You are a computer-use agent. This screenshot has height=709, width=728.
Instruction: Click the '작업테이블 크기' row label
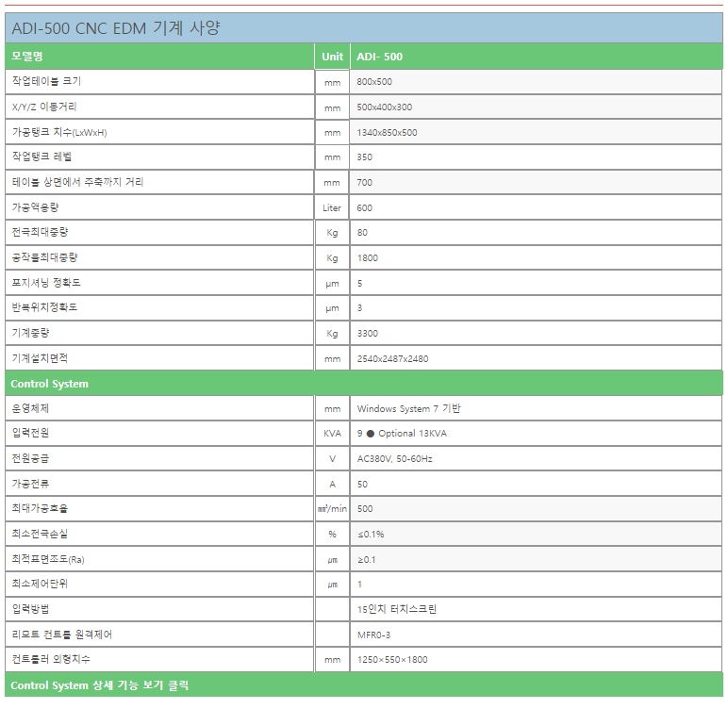pyautogui.click(x=46, y=82)
